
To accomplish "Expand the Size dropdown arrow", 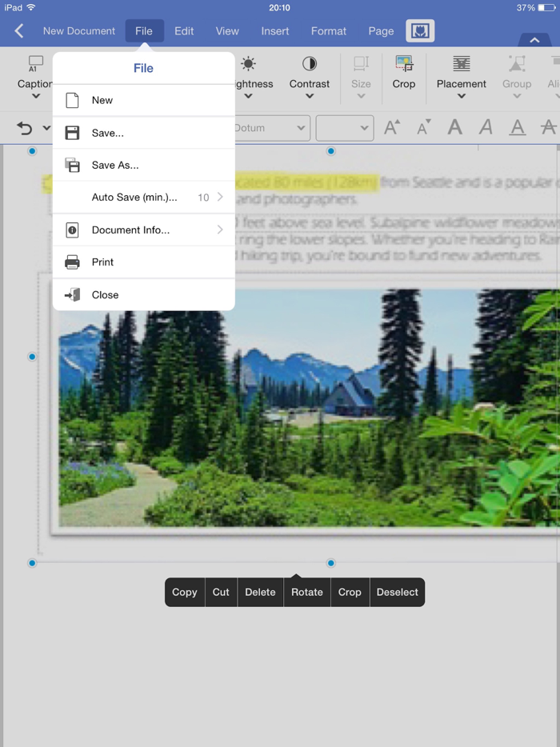I will [x=361, y=96].
